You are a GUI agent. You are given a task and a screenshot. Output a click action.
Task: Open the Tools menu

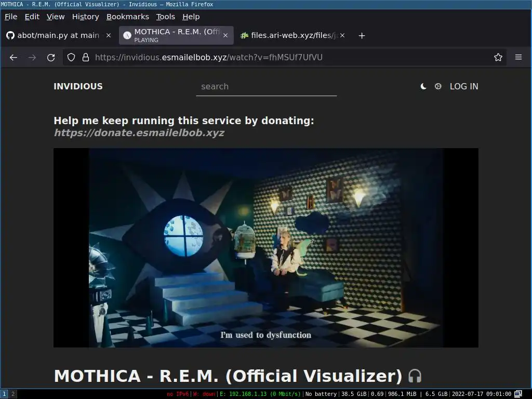pos(166,17)
